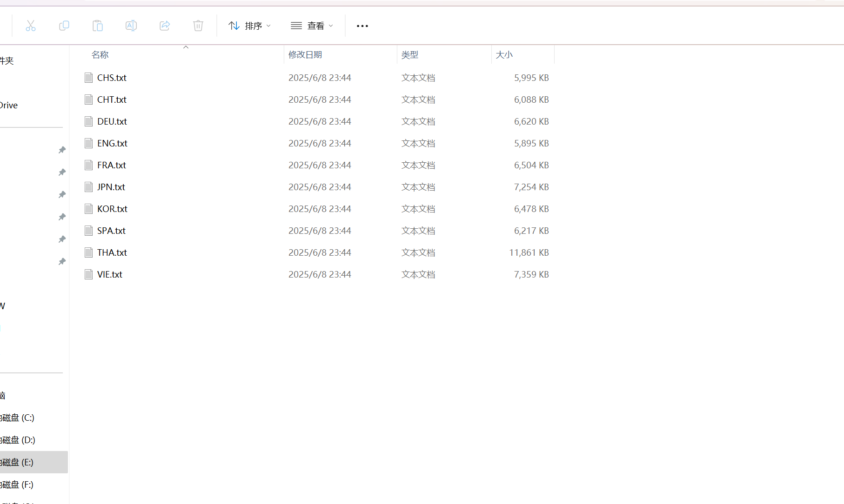The height and width of the screenshot is (504, 844).
Task: Click the 6,620 KB size value
Action: (531, 121)
